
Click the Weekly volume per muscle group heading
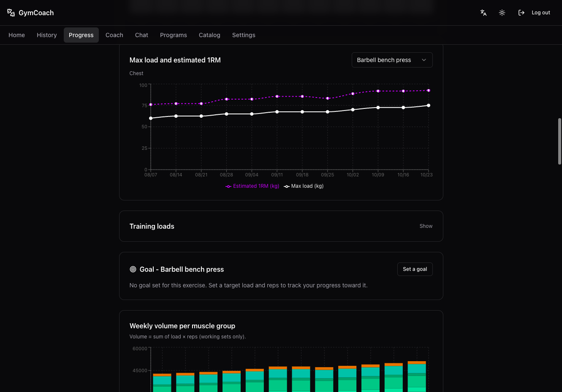(x=182, y=326)
